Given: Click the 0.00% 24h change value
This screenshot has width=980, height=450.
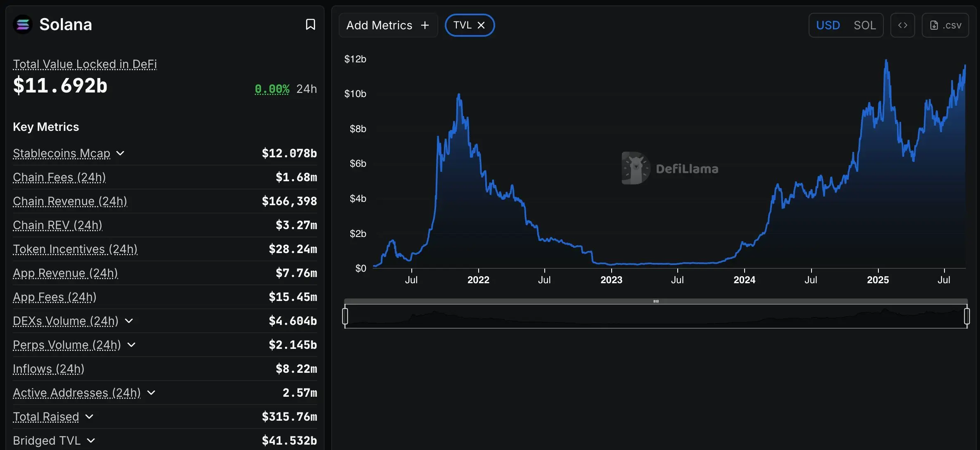Looking at the screenshot, I should [272, 89].
